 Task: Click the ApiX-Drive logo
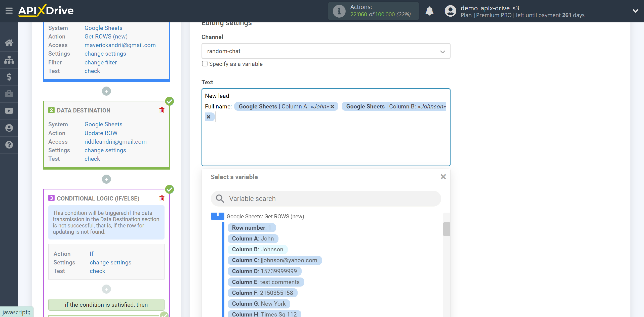point(46,11)
